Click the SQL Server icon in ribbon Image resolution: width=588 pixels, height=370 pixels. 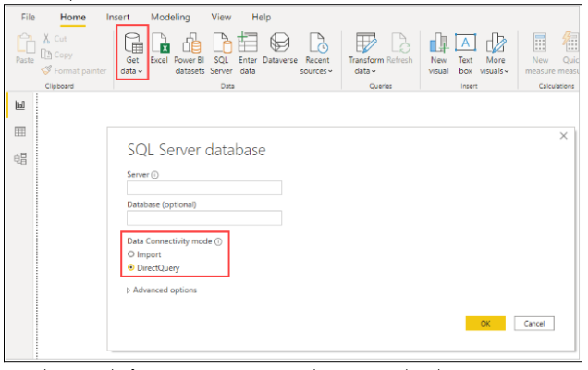coord(221,51)
